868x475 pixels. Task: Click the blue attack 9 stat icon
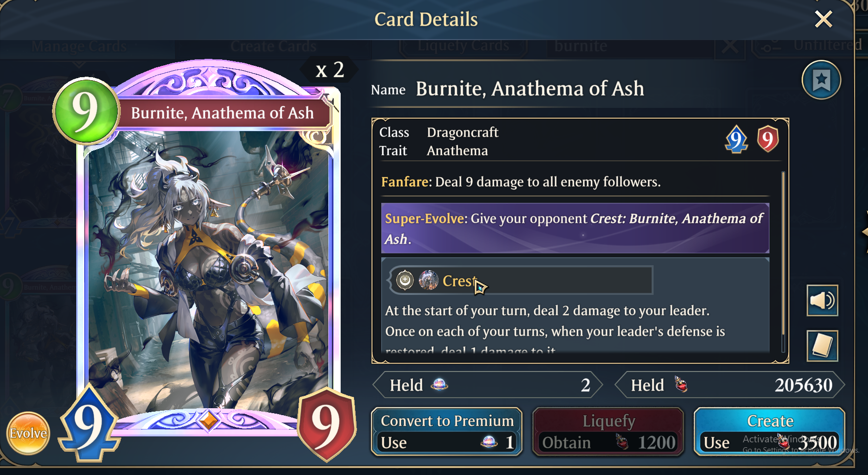click(736, 140)
